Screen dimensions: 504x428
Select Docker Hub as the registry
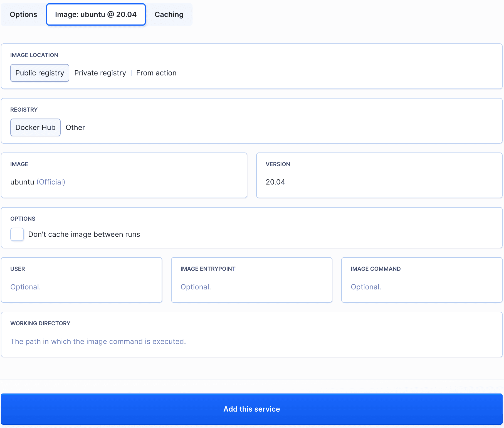[x=35, y=127]
